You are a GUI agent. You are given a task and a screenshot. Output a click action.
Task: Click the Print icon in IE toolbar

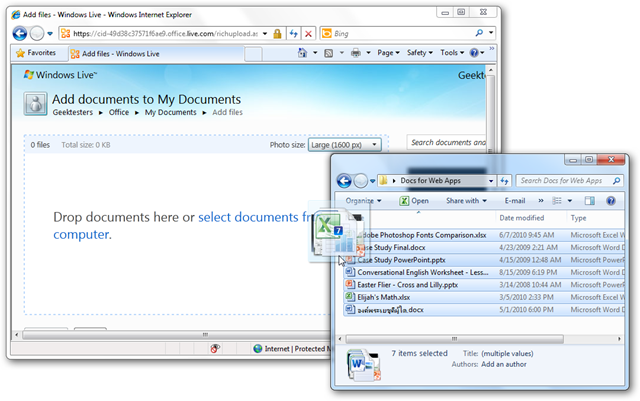click(356, 53)
